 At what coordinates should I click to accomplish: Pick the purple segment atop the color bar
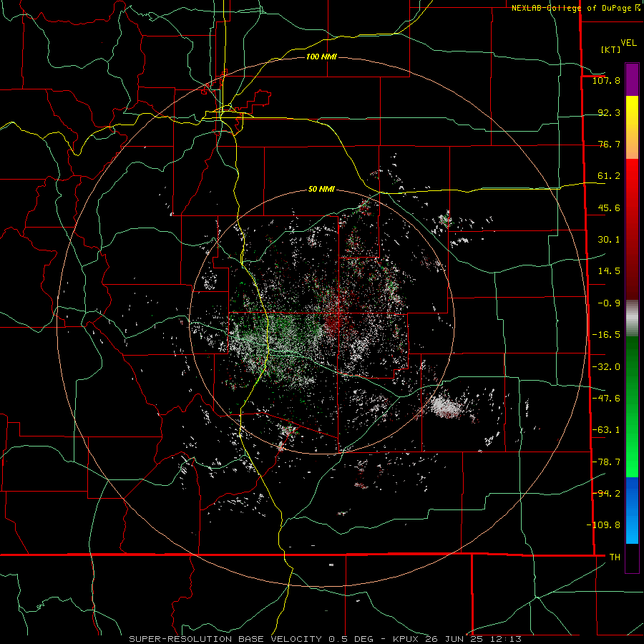click(632, 79)
